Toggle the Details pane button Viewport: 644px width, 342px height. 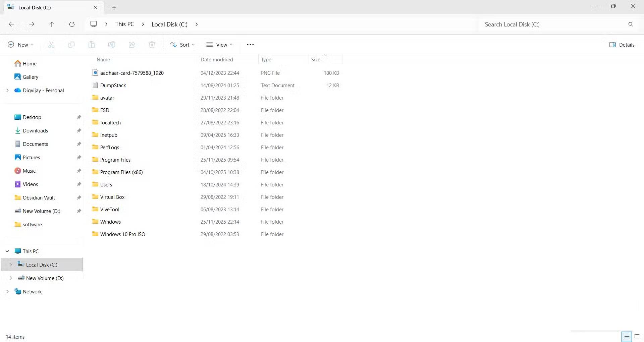(x=622, y=45)
